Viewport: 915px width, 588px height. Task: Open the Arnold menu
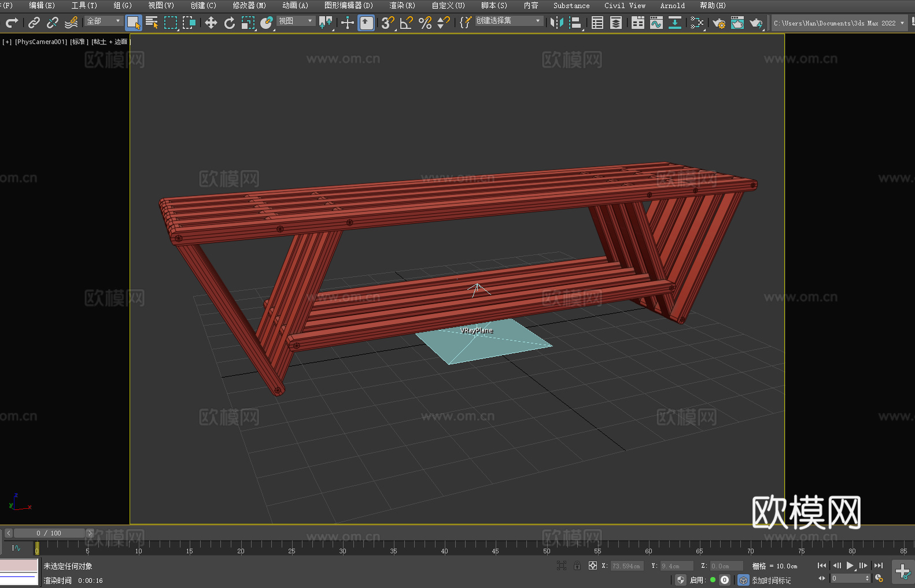click(672, 5)
